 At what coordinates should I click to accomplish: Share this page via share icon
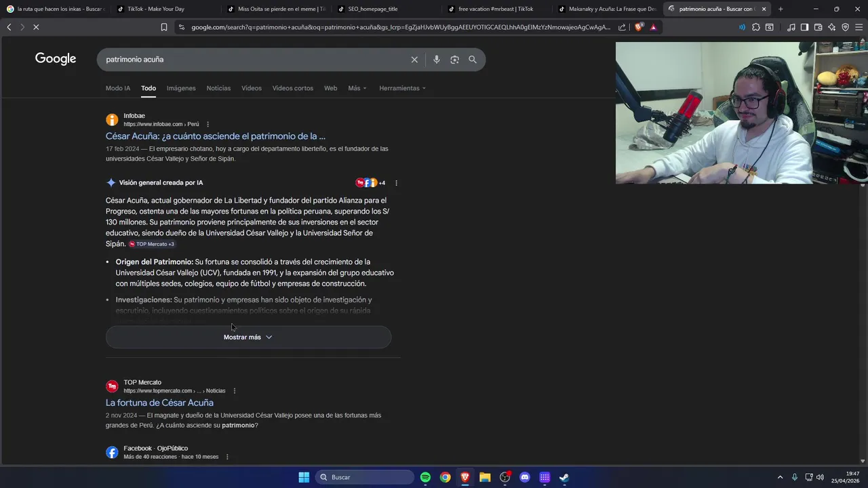click(x=622, y=27)
